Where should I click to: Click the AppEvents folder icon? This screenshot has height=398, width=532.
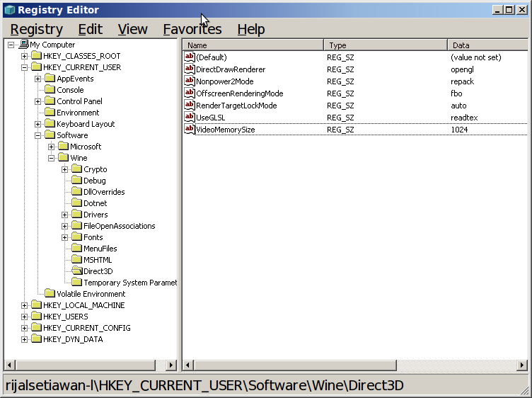click(x=50, y=79)
